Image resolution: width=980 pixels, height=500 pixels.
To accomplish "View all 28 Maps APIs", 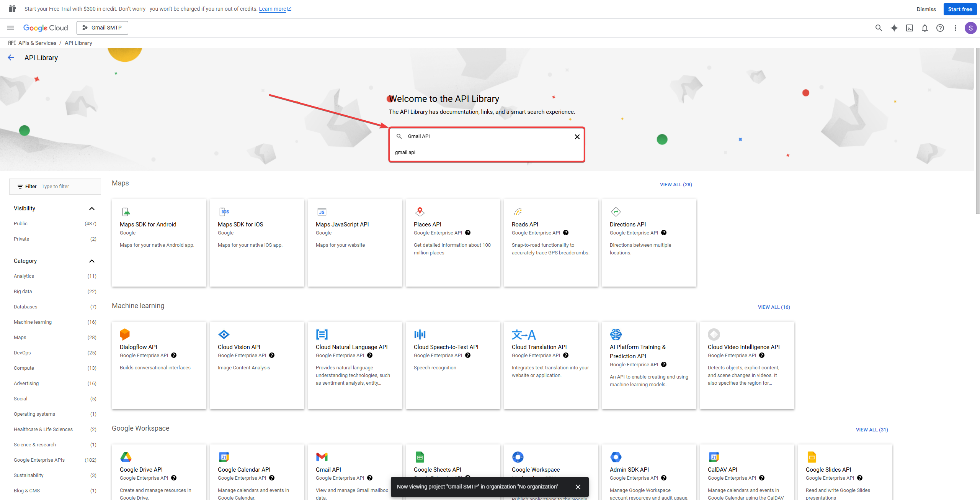I will (x=676, y=185).
